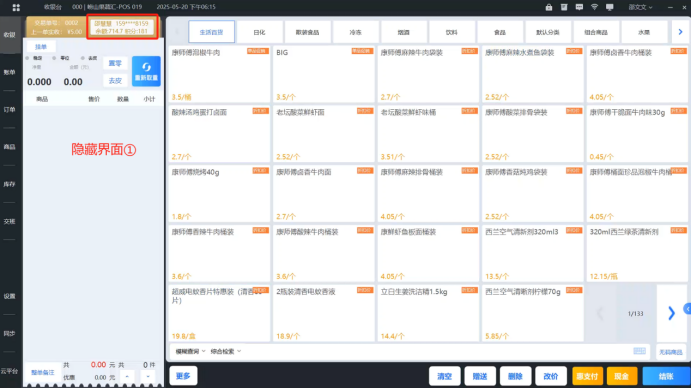The width and height of the screenshot is (692, 388).
Task: Click the Wi-Fi network status icon
Action: coord(594,7)
